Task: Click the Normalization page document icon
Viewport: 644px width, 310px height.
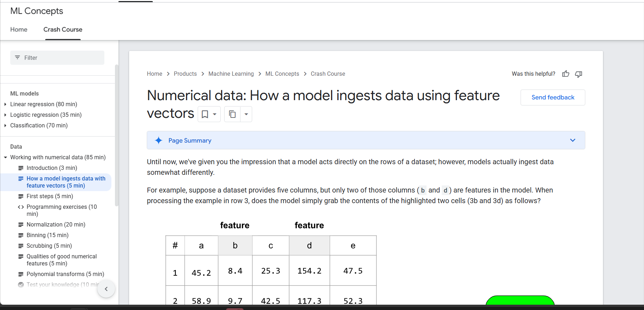Action: click(x=21, y=225)
